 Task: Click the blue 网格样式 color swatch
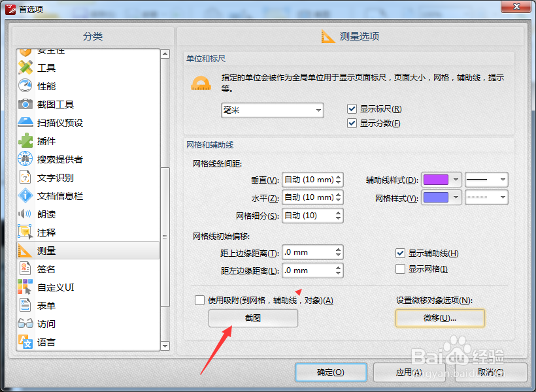click(436, 197)
